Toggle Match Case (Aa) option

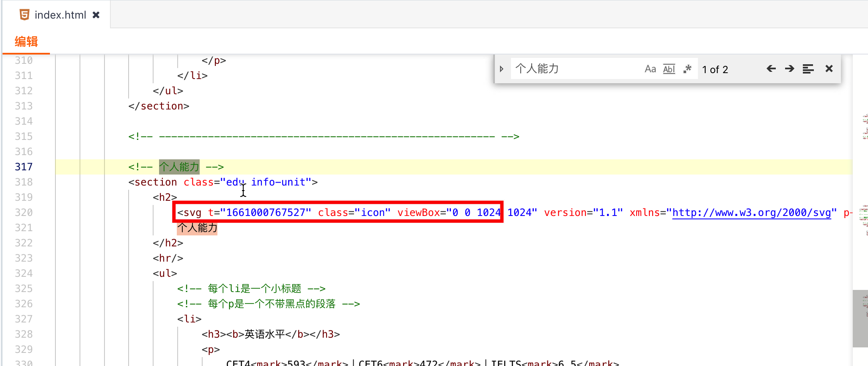tap(650, 69)
